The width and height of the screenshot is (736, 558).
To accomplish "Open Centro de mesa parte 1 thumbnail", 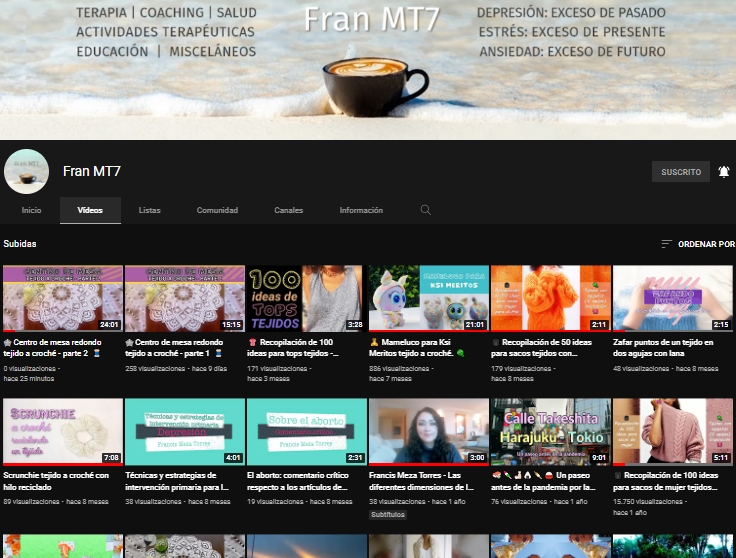I will 185,298.
